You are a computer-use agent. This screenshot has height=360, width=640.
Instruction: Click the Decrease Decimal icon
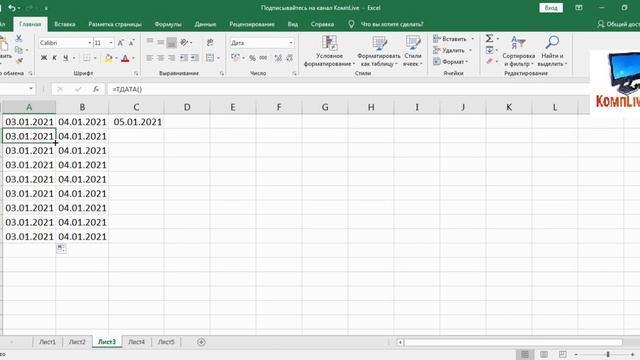289,58
